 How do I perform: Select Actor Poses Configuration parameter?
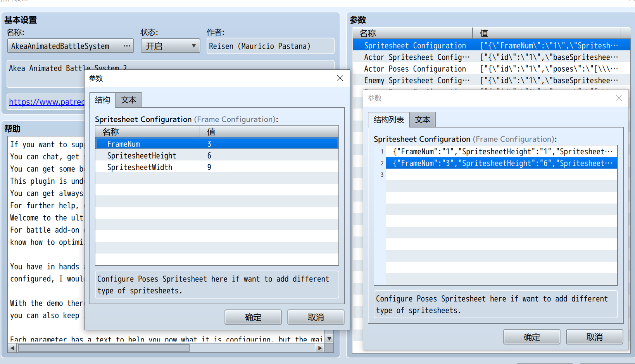pos(415,69)
